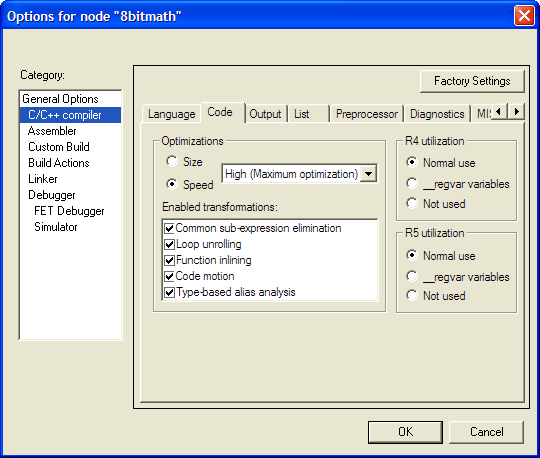Select the Size optimization radio button

coord(172,161)
